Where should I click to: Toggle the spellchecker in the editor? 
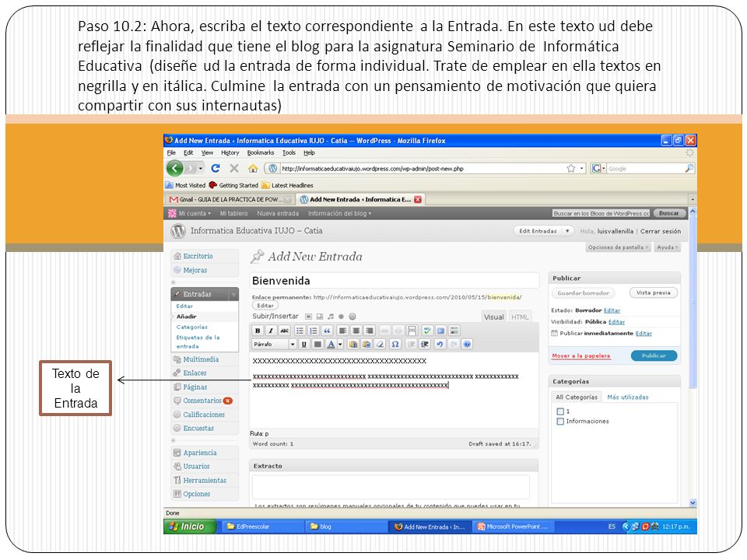coord(427,331)
